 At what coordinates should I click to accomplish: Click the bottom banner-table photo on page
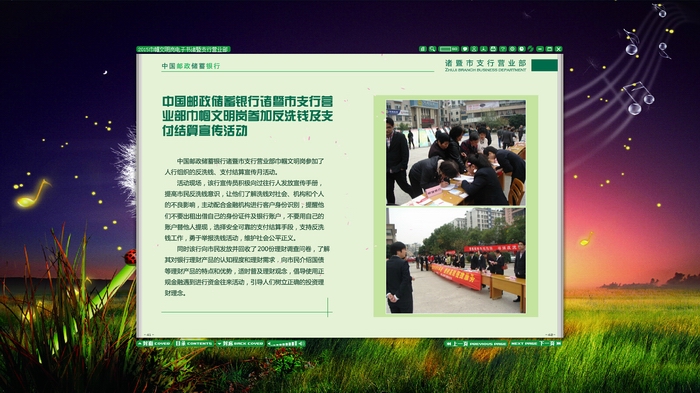(456, 260)
